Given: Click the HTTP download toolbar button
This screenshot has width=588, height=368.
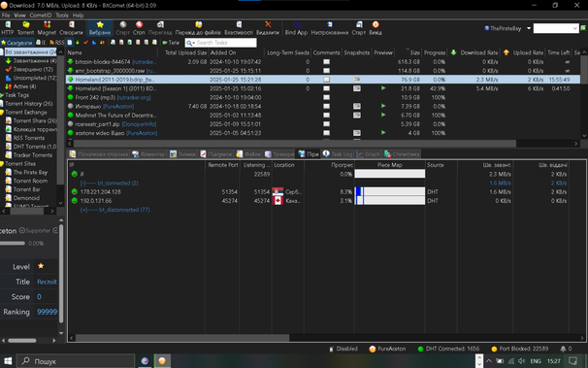Looking at the screenshot, I should [7, 28].
